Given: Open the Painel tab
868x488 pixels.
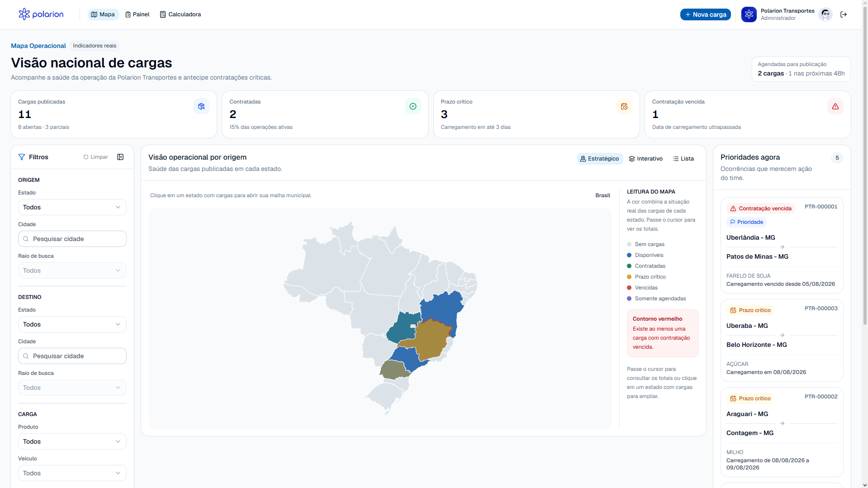Looking at the screenshot, I should (138, 14).
